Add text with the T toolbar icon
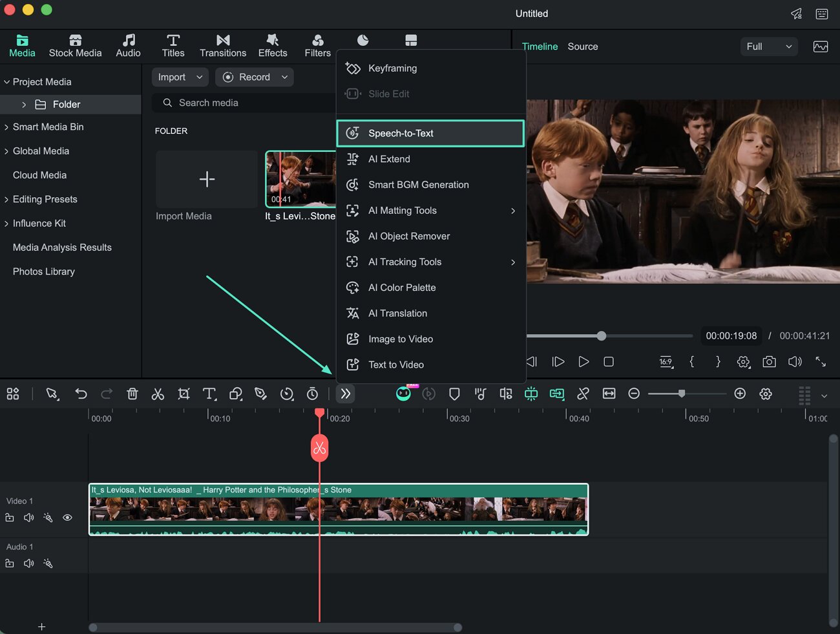This screenshot has height=634, width=840. pyautogui.click(x=209, y=394)
